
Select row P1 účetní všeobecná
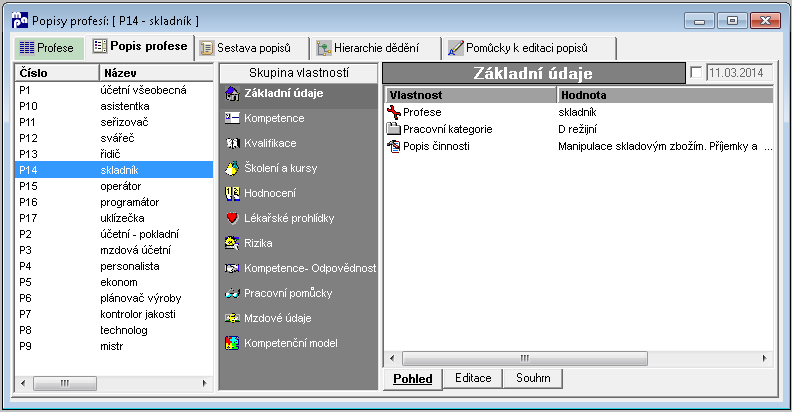point(114,90)
